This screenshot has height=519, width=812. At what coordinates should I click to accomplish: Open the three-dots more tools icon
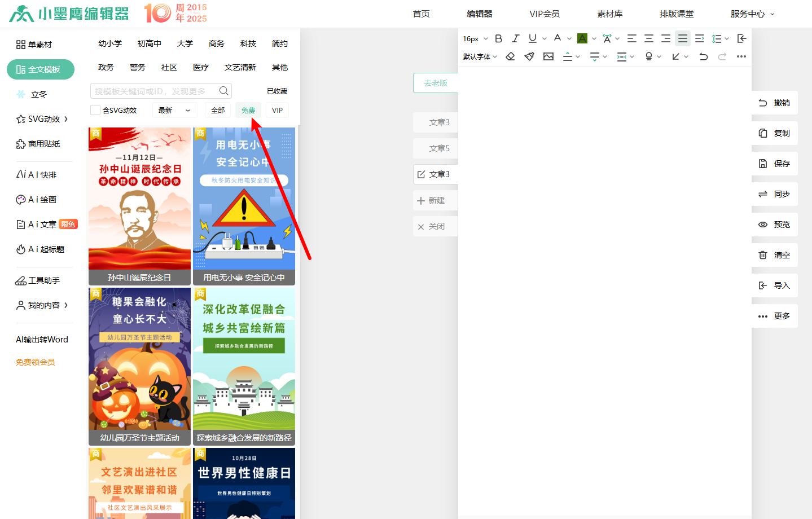[741, 56]
